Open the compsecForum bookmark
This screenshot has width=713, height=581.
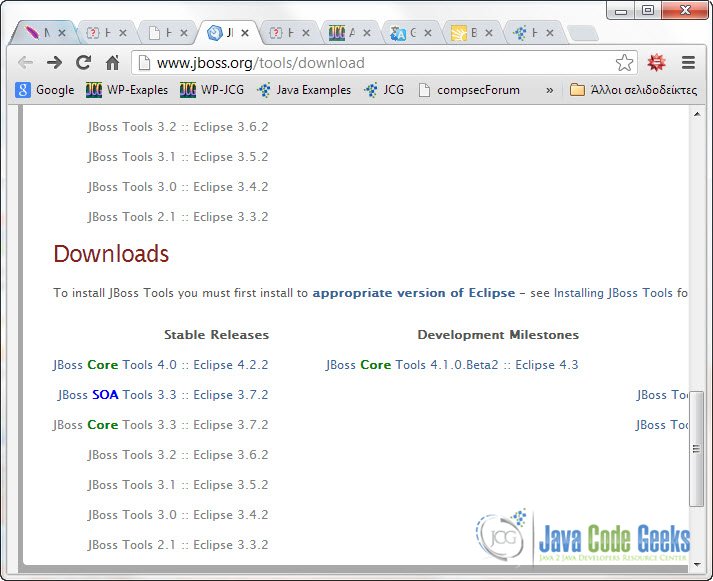[469, 90]
